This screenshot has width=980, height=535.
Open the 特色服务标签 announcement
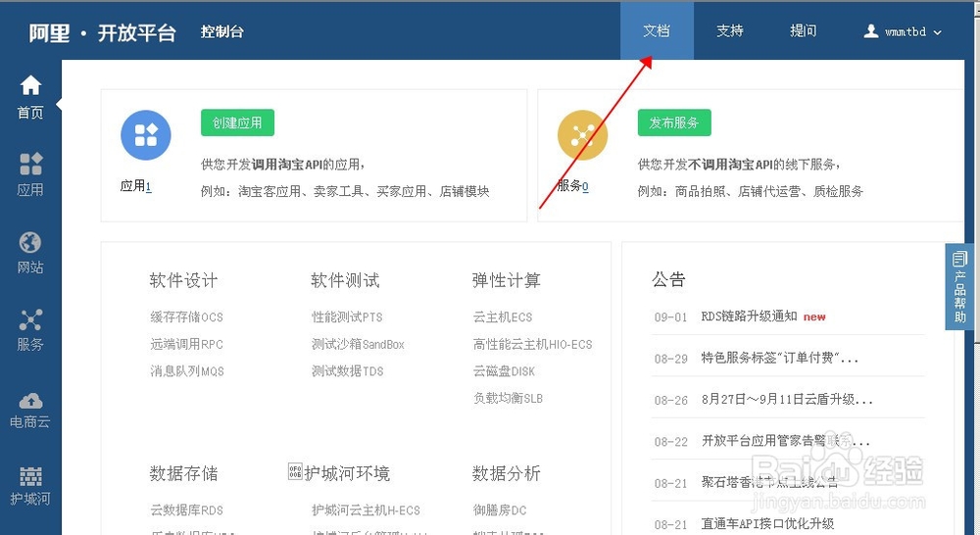click(779, 358)
